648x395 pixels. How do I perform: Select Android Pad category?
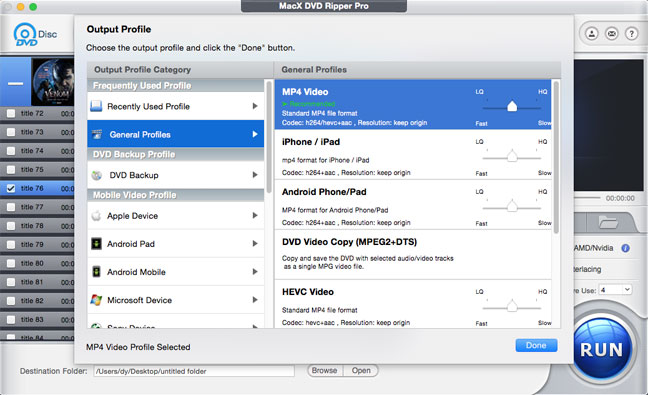176,243
